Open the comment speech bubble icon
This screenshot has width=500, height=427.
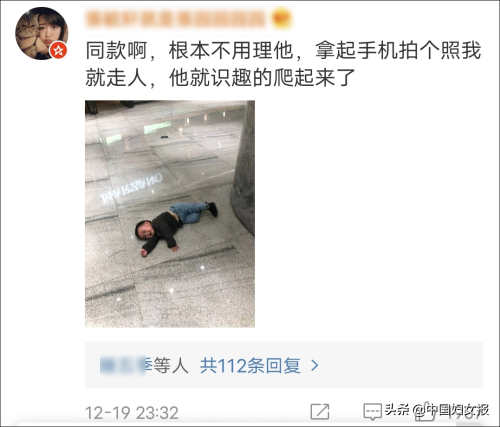pos(372,412)
